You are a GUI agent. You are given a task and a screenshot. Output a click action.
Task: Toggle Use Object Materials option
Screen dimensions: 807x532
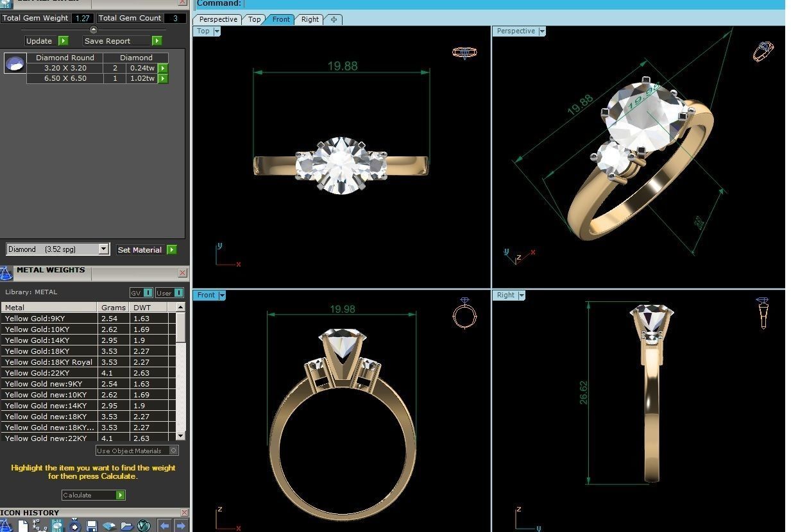click(x=137, y=451)
